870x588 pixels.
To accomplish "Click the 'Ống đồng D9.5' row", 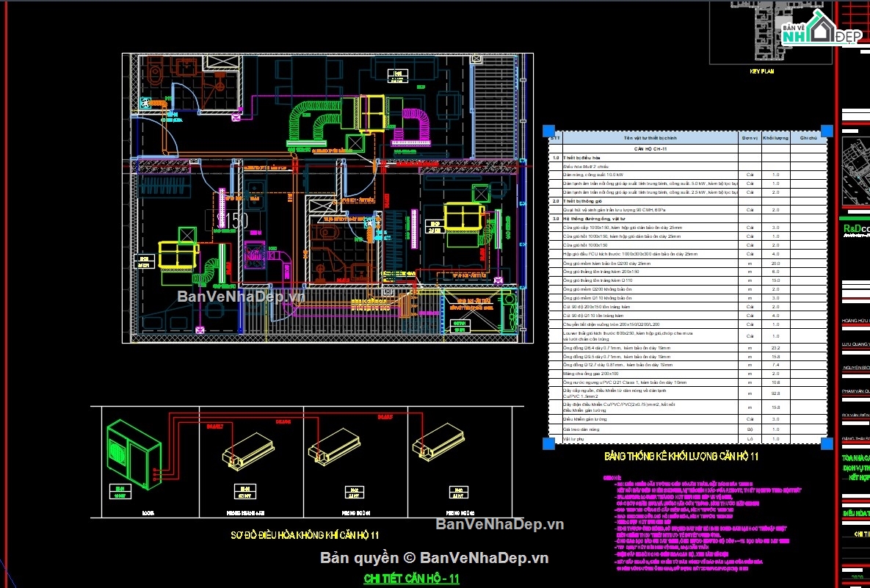I will pos(688,357).
